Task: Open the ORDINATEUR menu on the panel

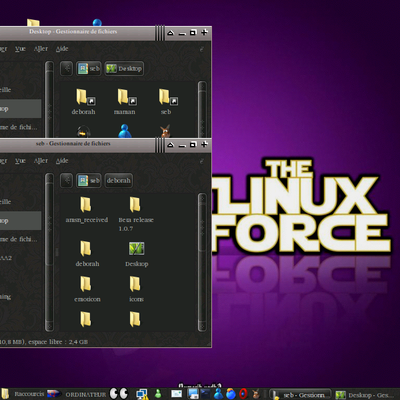Action: (86, 395)
